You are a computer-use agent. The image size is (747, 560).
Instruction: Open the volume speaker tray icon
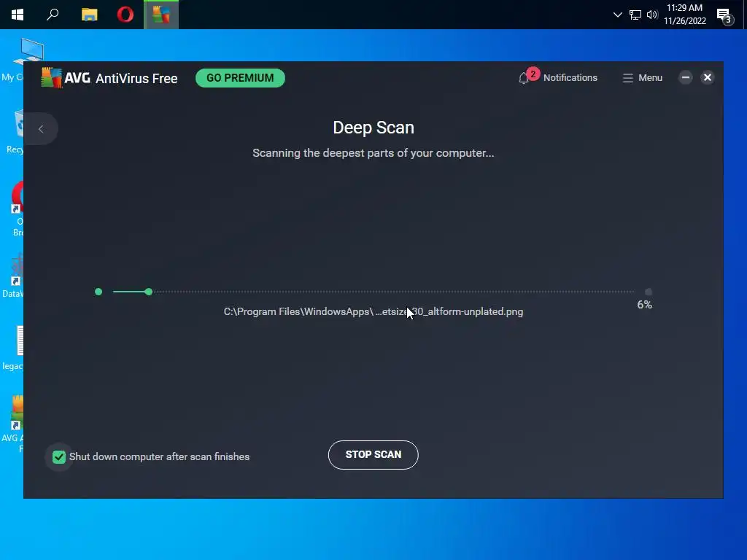[x=652, y=15]
